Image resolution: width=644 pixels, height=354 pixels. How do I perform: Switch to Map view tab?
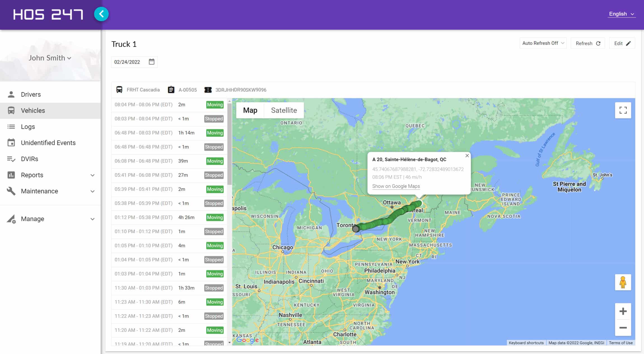click(x=250, y=110)
